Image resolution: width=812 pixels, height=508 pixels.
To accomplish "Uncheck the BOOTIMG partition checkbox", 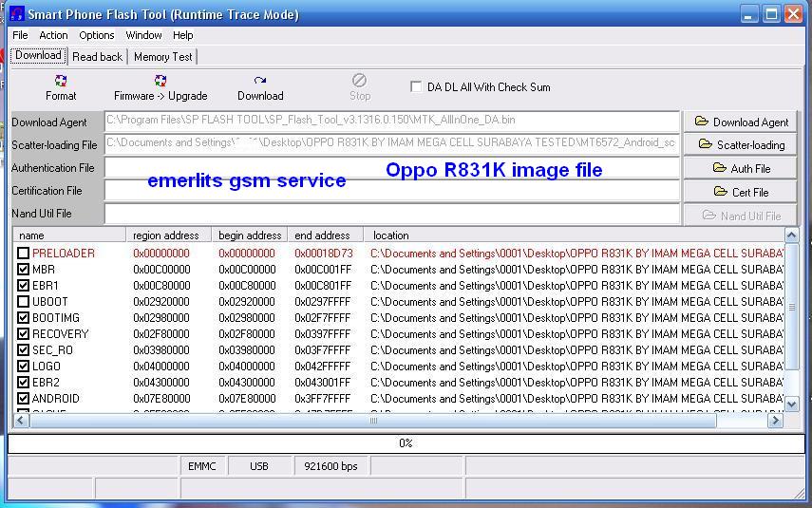I will 23,317.
